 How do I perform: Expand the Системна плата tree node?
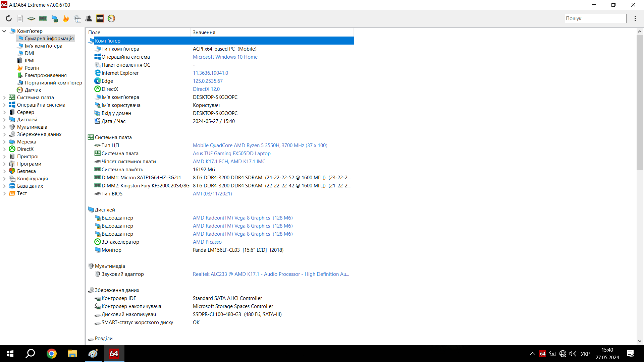(x=4, y=98)
